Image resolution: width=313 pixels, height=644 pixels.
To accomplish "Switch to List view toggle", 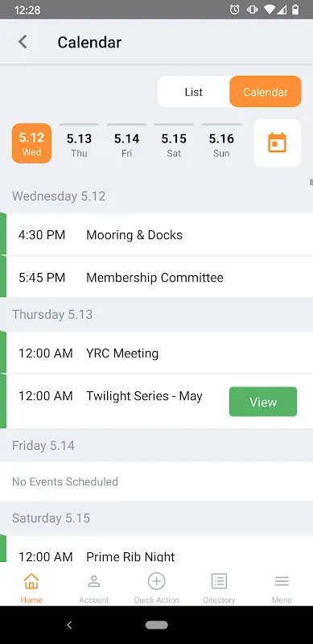I will coord(193,92).
